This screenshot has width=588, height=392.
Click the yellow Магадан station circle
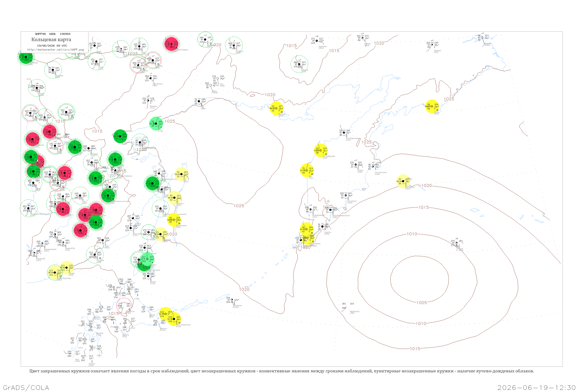[277, 108]
